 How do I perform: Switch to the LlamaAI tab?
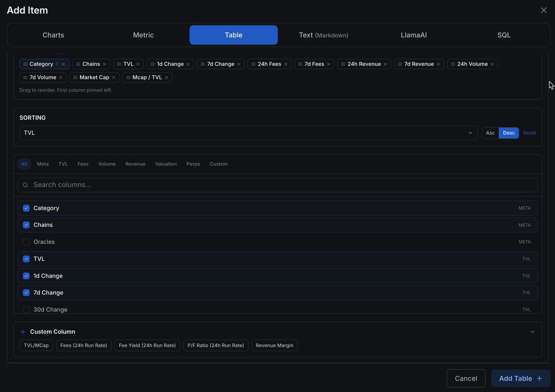[x=414, y=35]
